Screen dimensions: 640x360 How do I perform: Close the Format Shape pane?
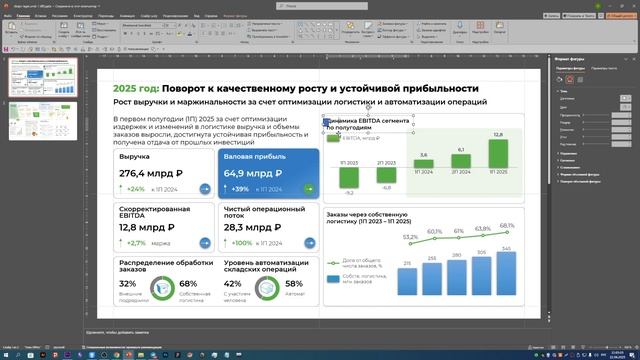click(x=633, y=59)
